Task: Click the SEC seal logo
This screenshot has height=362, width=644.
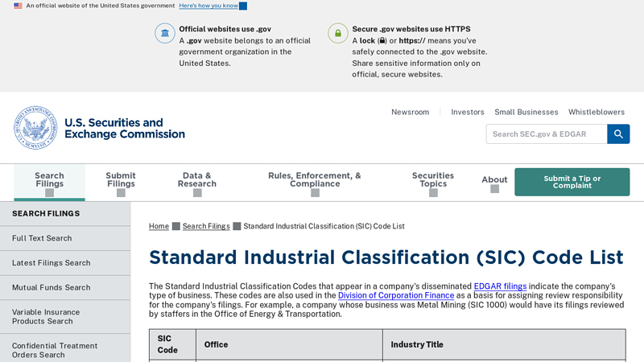Action: [x=35, y=128]
